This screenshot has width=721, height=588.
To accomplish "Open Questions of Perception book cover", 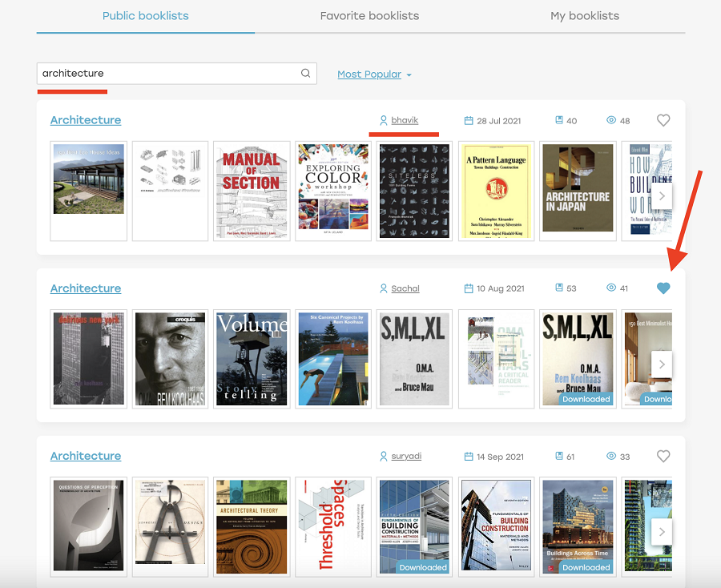I will pyautogui.click(x=89, y=526).
